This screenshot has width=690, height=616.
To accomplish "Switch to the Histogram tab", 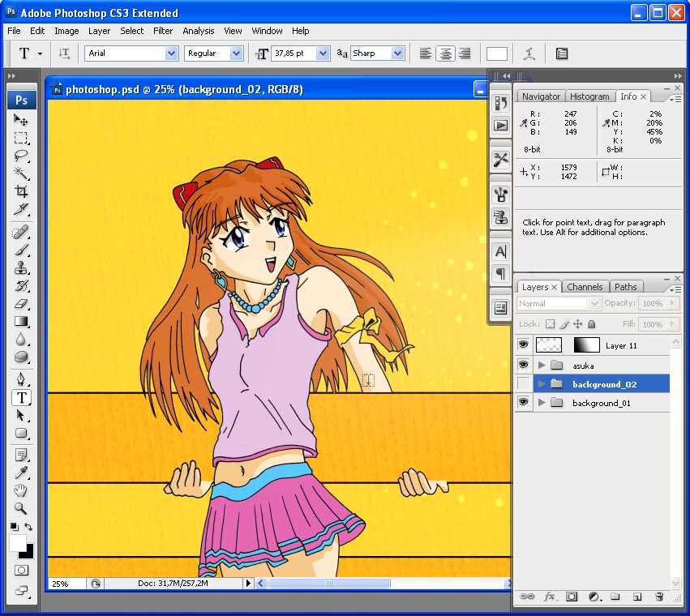I will (589, 96).
